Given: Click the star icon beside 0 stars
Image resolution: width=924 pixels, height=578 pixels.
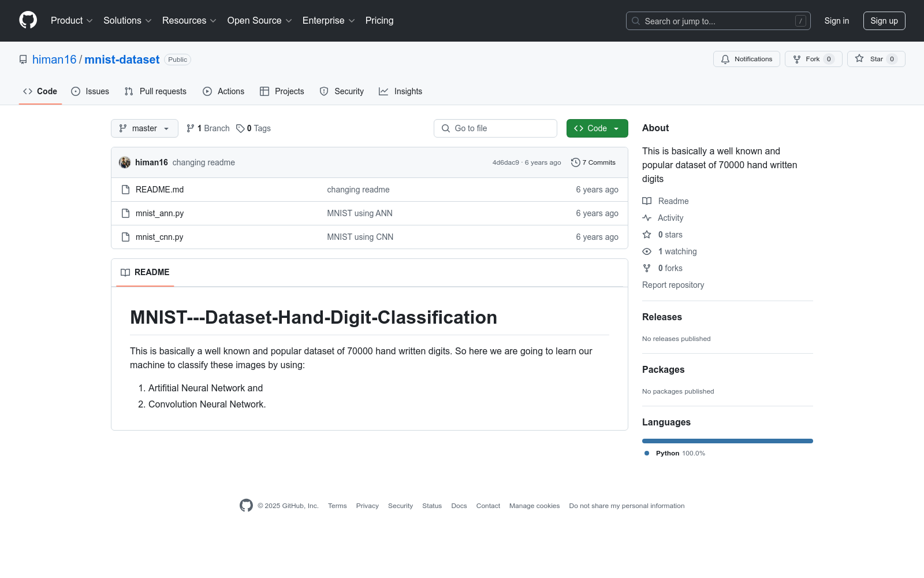Looking at the screenshot, I should (647, 235).
